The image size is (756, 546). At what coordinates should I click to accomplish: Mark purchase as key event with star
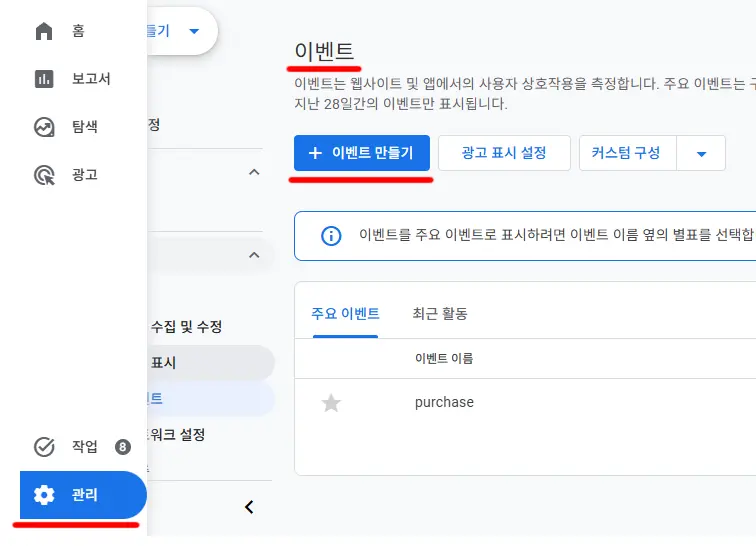tap(331, 403)
